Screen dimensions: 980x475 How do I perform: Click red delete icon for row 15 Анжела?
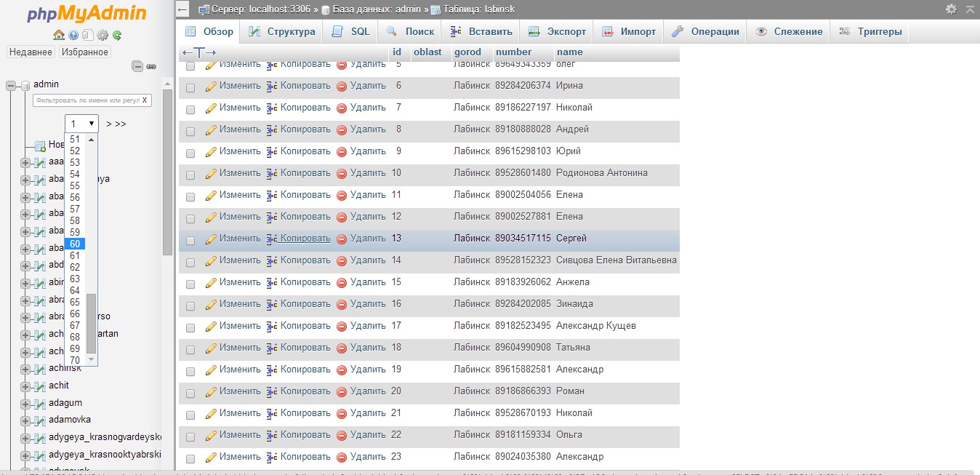(342, 282)
